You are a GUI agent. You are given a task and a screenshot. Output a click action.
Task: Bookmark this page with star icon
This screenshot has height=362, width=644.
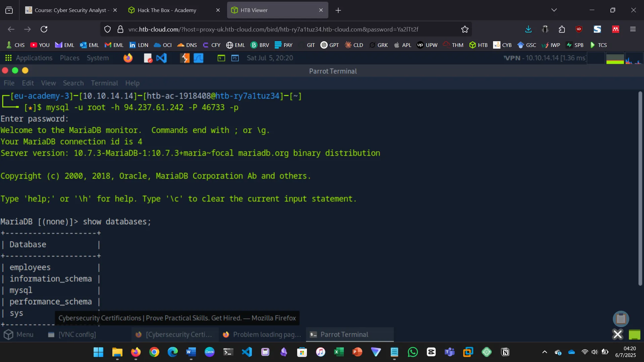point(465,29)
